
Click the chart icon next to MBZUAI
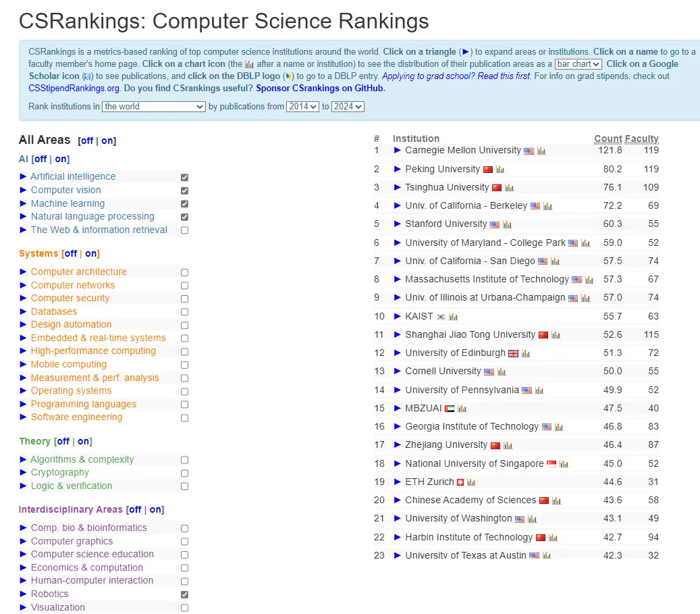click(462, 409)
